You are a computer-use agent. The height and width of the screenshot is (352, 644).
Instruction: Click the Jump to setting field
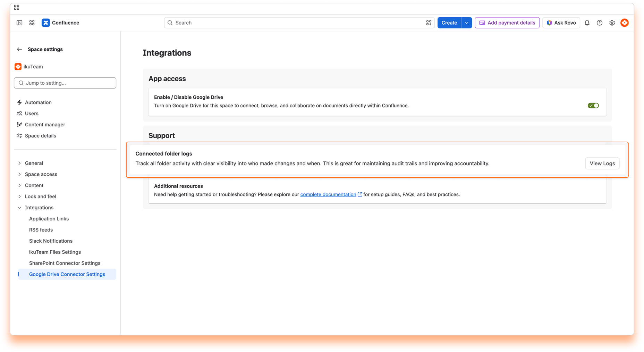click(65, 83)
